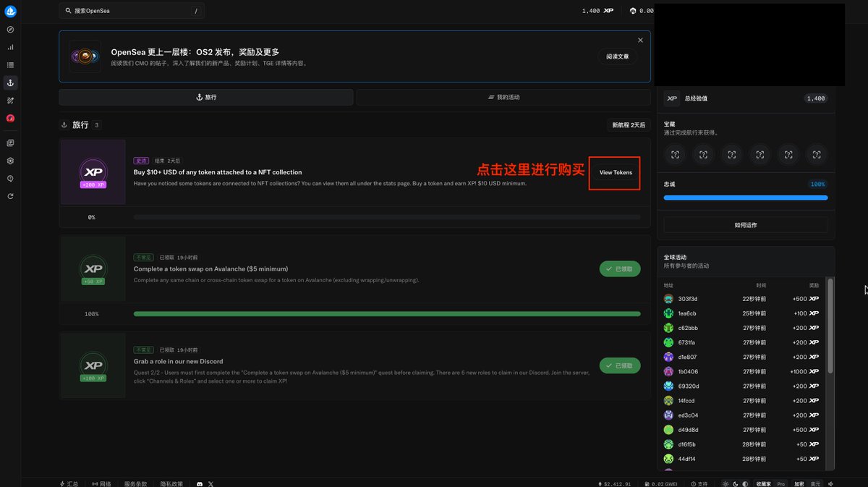Click the global activity list scrollbar

tap(830, 326)
